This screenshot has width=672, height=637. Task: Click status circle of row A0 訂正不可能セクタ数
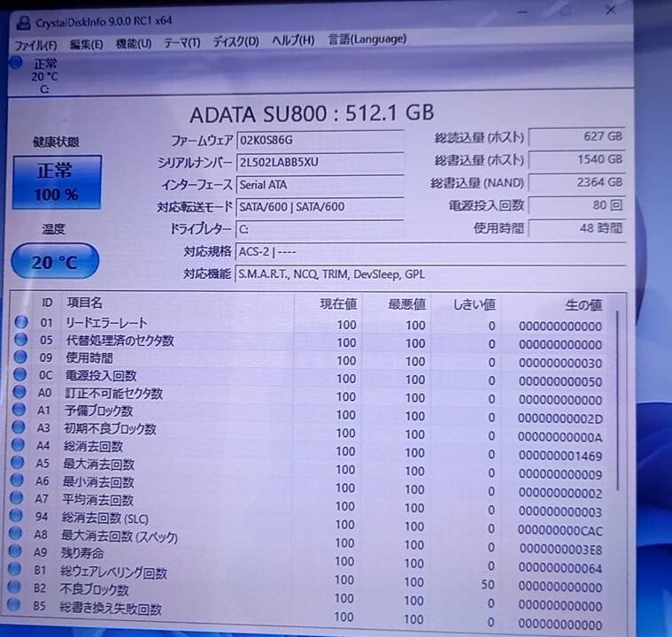[19, 392]
